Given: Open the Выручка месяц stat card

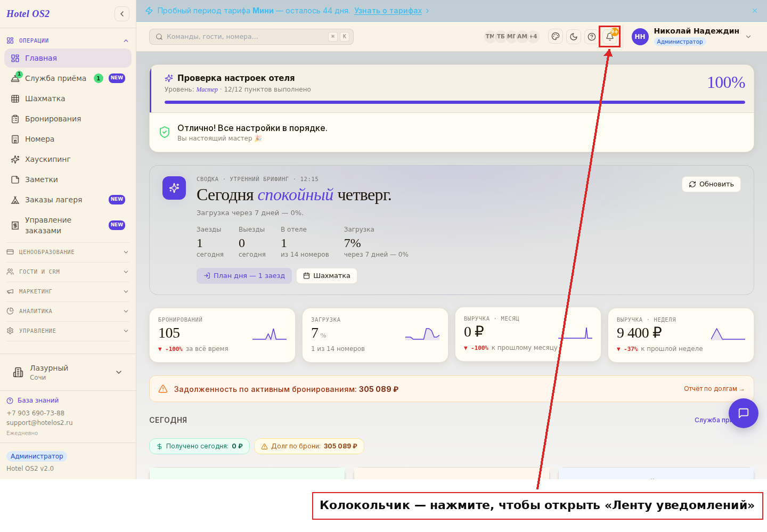Looking at the screenshot, I should (528, 334).
